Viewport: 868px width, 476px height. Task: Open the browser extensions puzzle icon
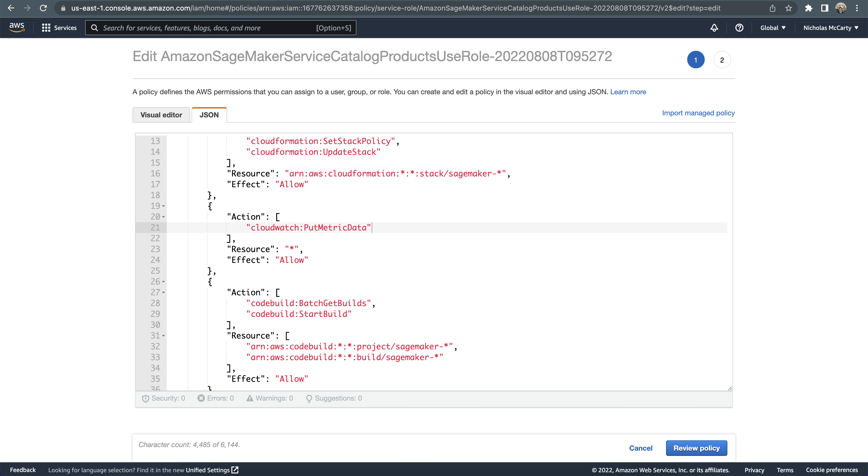(808, 8)
